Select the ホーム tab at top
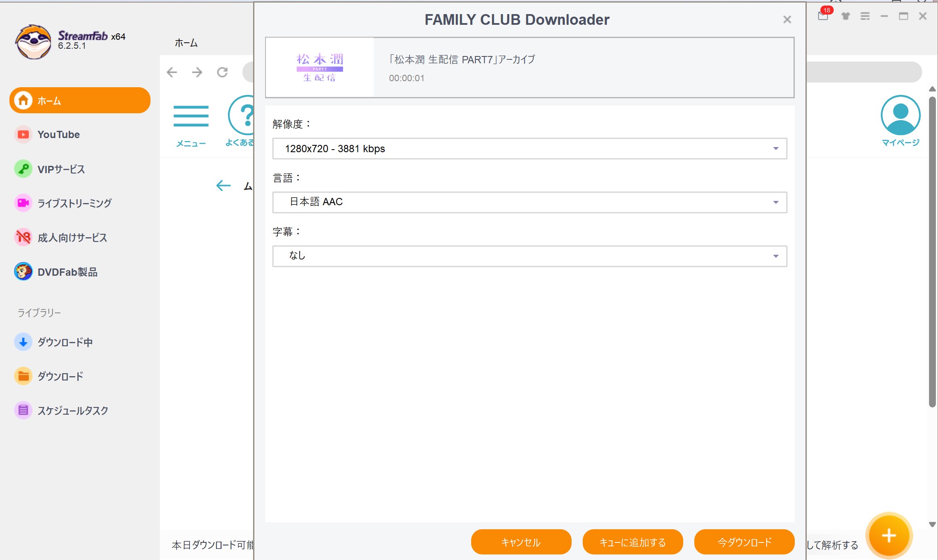The image size is (938, 560). 186,43
